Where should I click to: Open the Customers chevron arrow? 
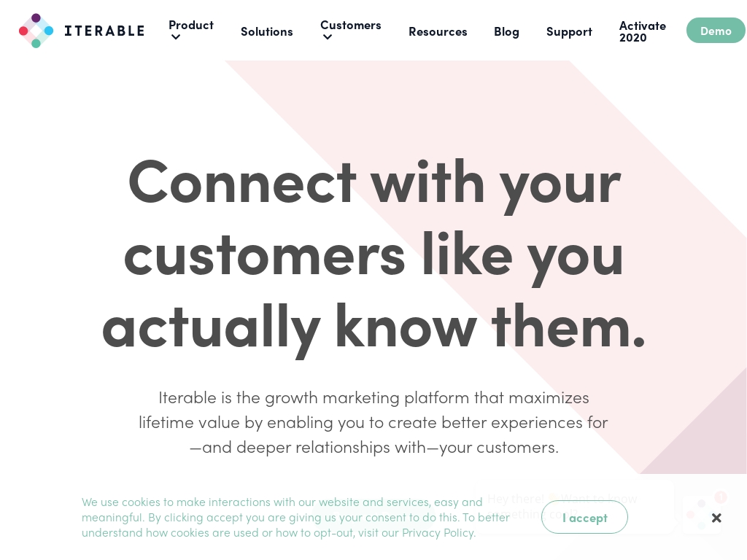click(x=328, y=37)
